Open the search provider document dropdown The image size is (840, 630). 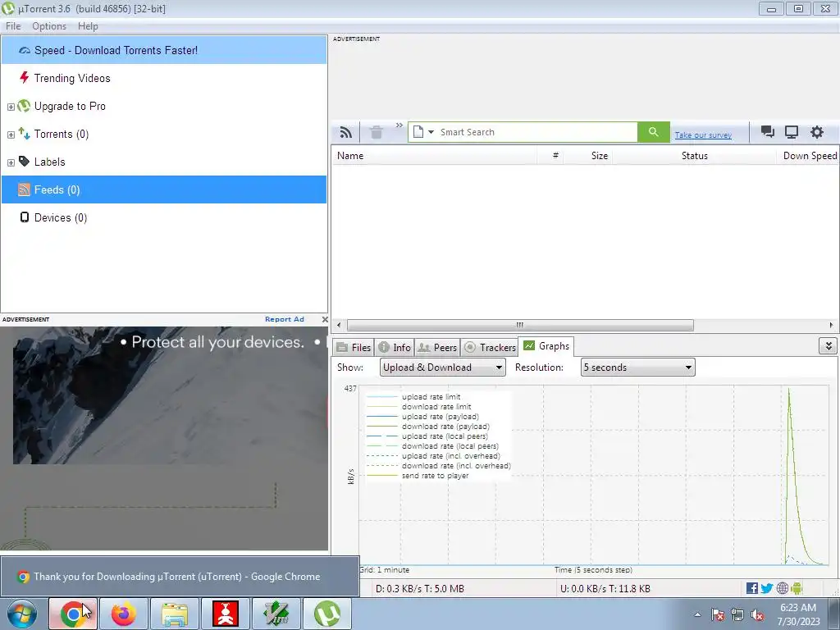point(423,132)
